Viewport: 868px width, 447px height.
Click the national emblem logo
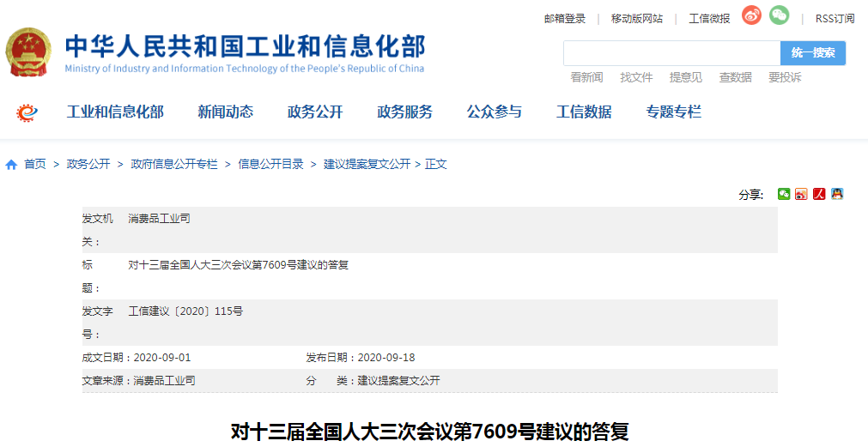(x=27, y=52)
